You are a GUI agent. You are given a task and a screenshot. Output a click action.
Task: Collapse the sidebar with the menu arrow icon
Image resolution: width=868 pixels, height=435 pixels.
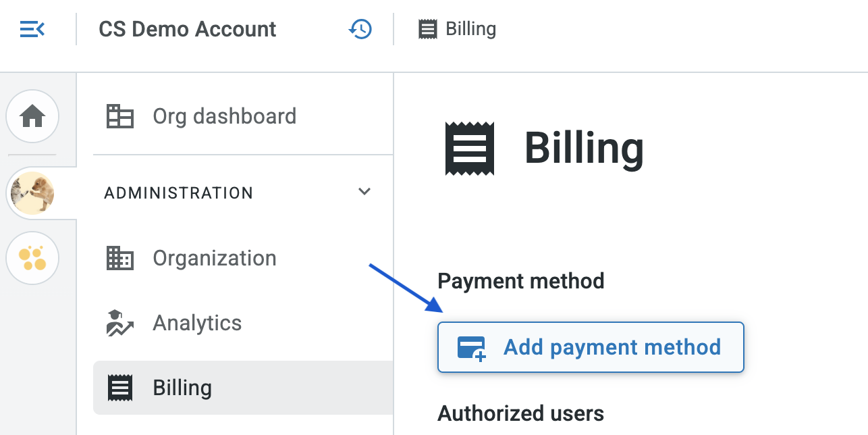tap(32, 29)
